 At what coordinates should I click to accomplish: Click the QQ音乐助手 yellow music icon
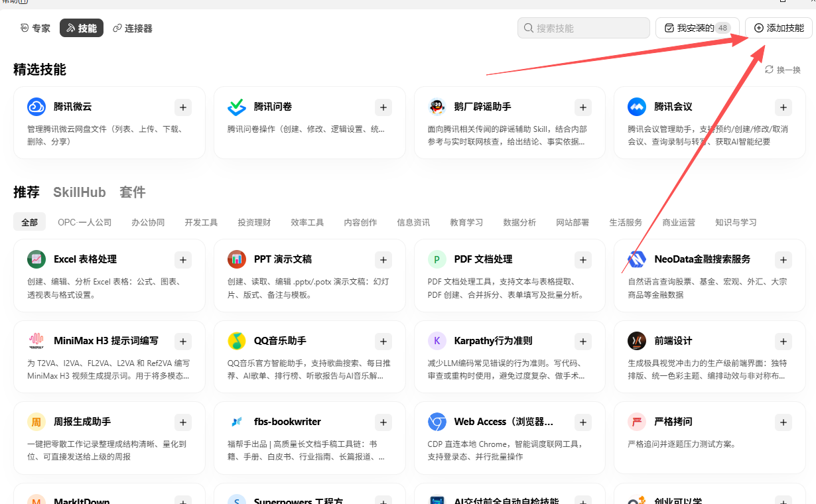click(237, 341)
